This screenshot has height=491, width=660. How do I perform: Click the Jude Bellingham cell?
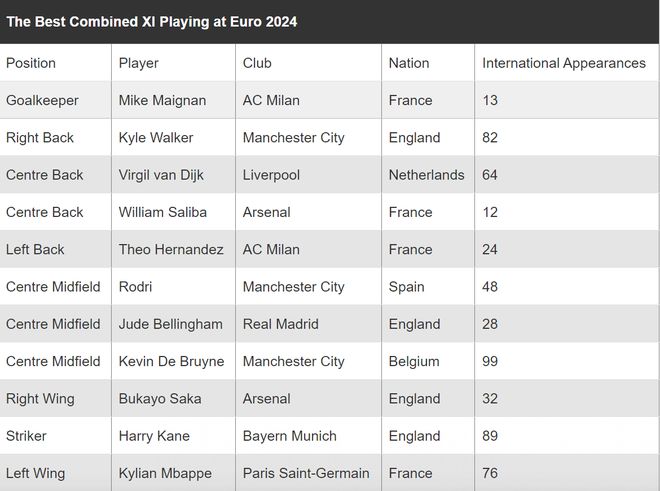[171, 324]
